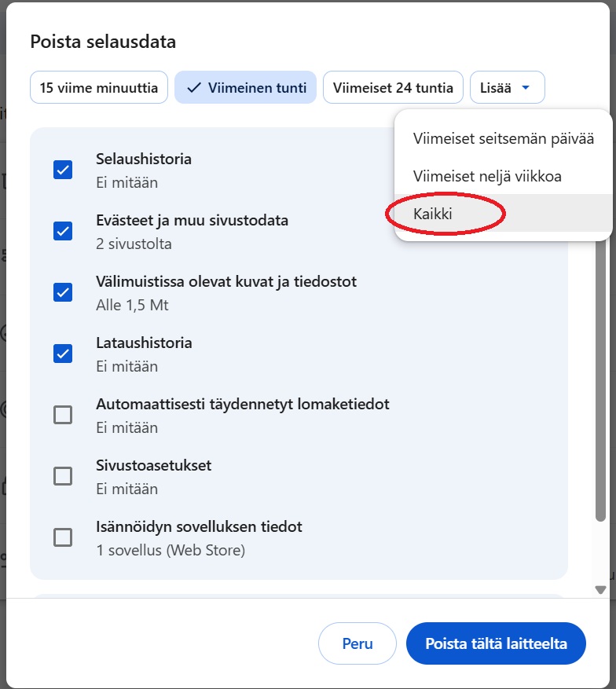Click the checkmark icon on Viimeinen tunti chip
The width and height of the screenshot is (616, 689).
pyautogui.click(x=193, y=86)
